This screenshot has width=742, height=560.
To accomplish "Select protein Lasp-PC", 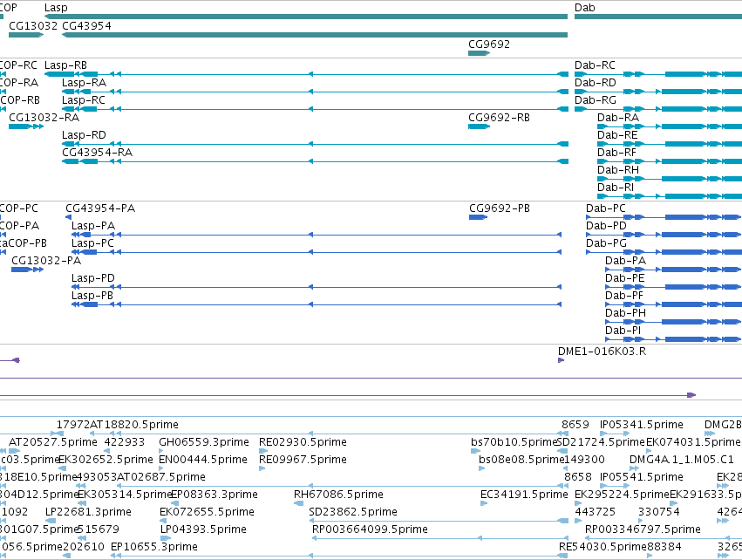I will tap(92, 243).
